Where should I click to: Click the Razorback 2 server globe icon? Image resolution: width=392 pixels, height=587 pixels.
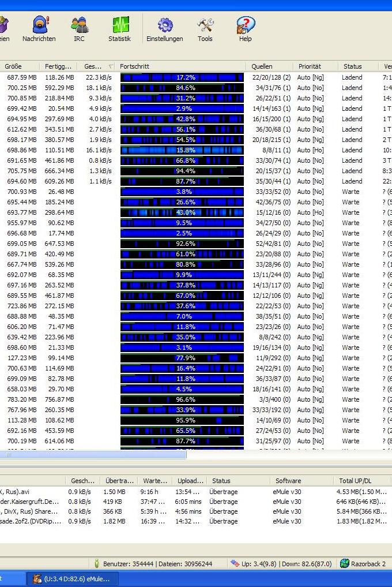[344, 563]
